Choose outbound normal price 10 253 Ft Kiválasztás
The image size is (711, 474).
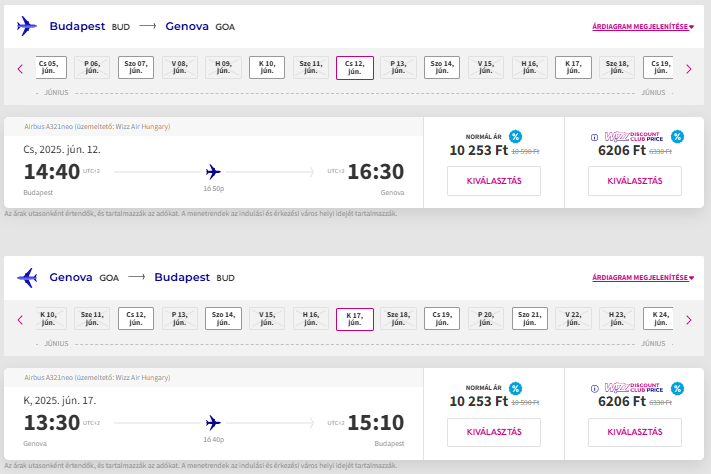[493, 181]
